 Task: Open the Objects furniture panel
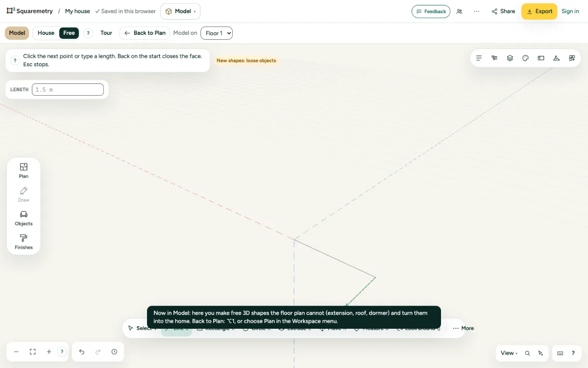[x=24, y=218]
